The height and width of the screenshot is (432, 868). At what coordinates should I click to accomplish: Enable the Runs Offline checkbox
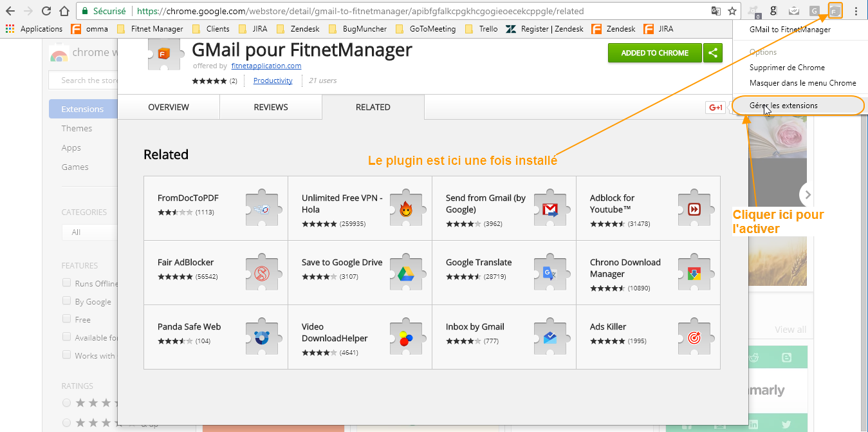point(66,283)
